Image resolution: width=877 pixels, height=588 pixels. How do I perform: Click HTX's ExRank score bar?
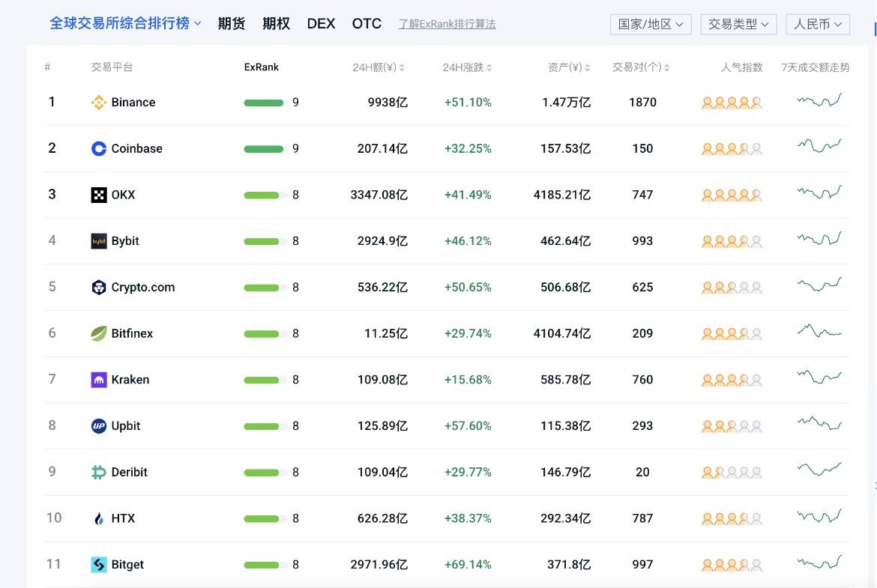(265, 518)
